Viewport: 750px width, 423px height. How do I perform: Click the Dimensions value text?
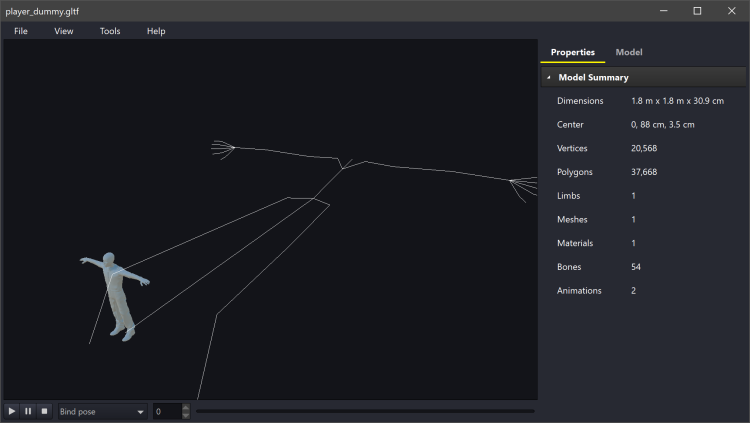pyautogui.click(x=677, y=101)
